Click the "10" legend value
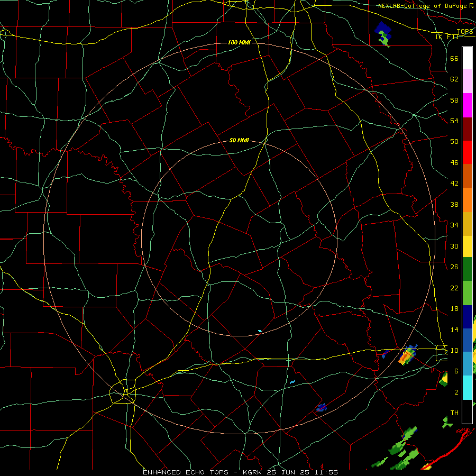 454,350
